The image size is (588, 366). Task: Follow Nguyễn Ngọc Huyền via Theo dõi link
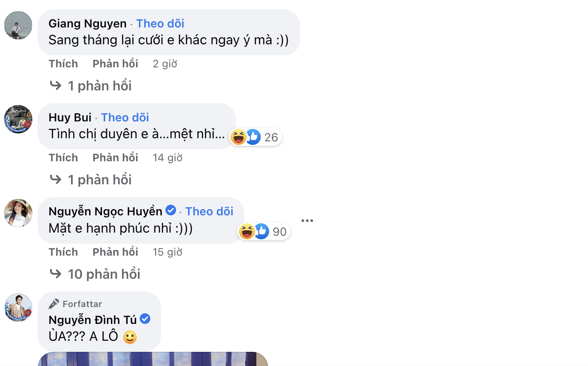tap(209, 211)
